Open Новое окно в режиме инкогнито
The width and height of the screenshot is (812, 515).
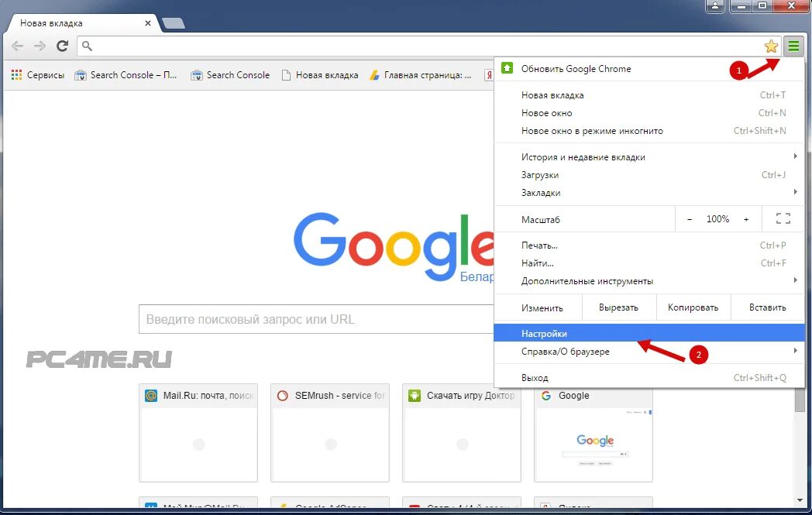tap(649, 131)
